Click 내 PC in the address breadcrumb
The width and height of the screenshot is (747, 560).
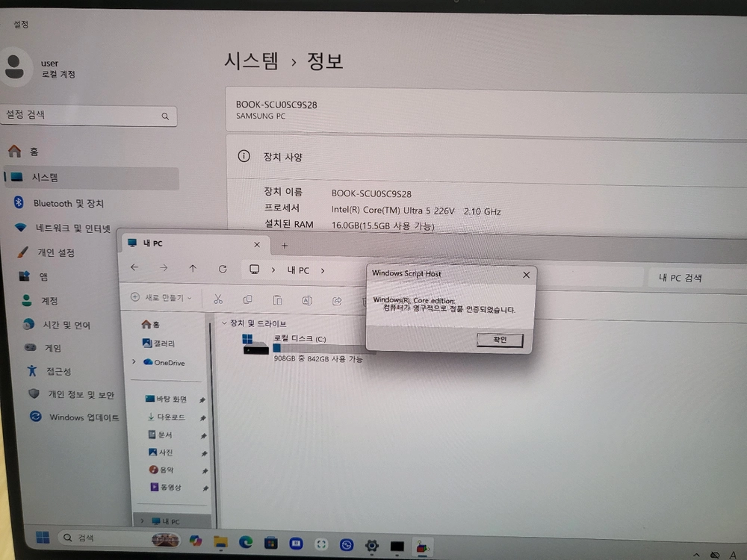coord(298,270)
